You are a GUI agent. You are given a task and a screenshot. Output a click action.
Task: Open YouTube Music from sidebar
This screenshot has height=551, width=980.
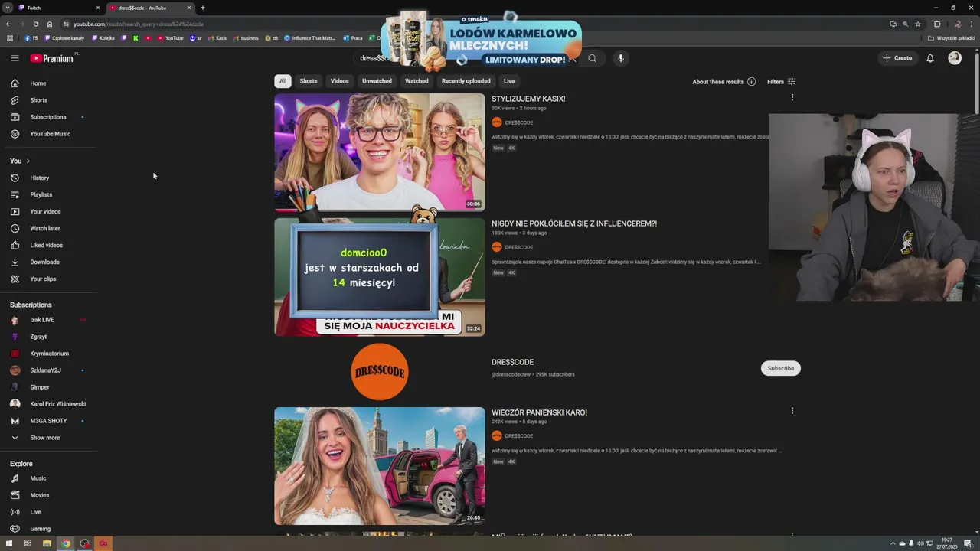click(x=49, y=134)
